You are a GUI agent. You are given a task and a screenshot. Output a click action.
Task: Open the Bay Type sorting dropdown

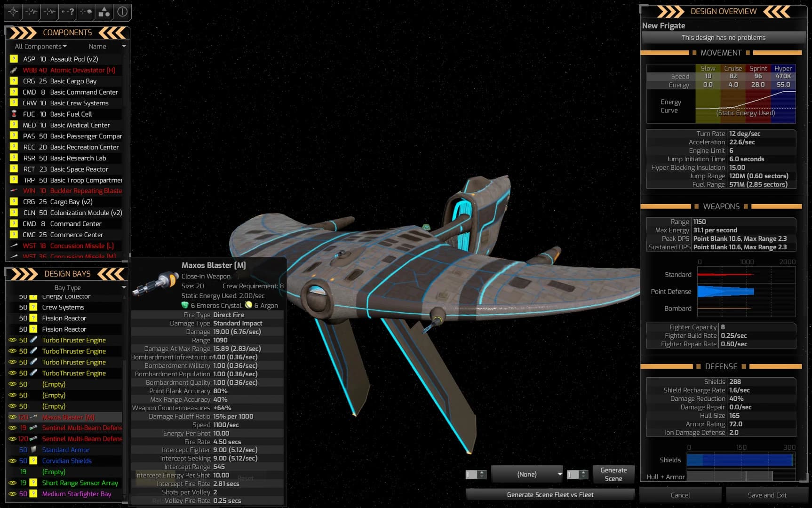coord(68,287)
